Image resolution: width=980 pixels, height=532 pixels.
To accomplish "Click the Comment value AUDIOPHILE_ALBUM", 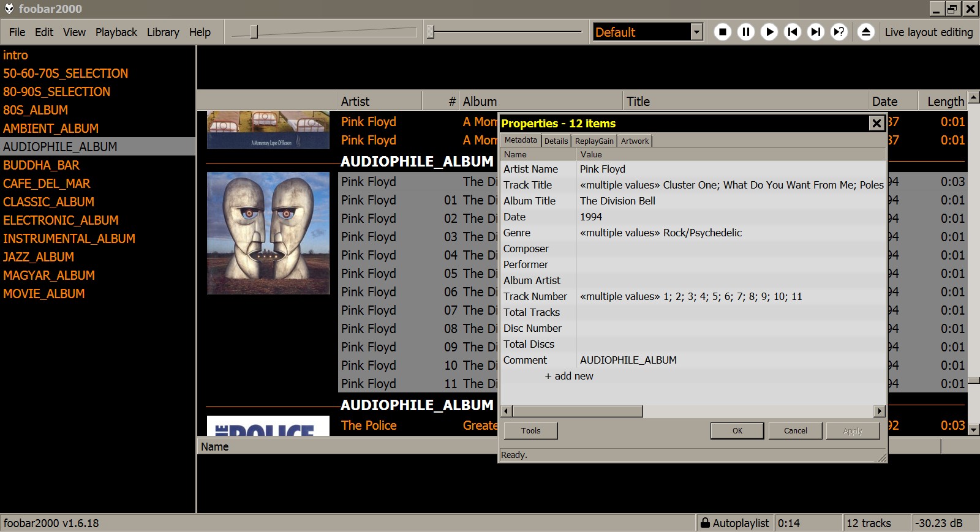I will tap(731, 360).
